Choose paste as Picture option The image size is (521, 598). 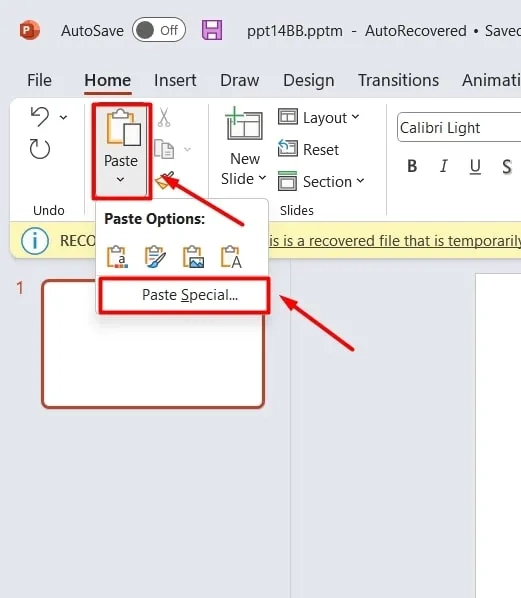click(x=193, y=257)
